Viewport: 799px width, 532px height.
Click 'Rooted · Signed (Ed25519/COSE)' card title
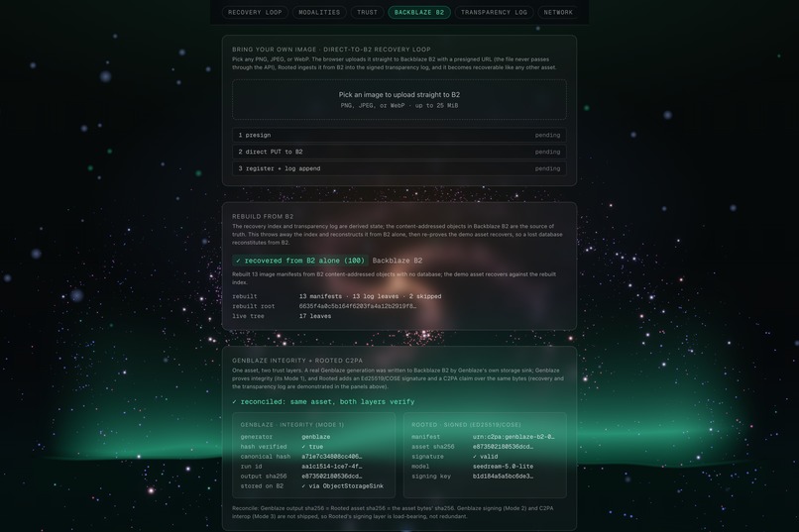466,425
